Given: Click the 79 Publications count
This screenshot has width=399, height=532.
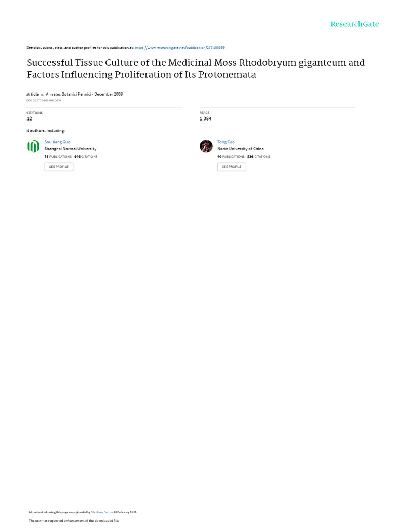Looking at the screenshot, I should (58, 157).
